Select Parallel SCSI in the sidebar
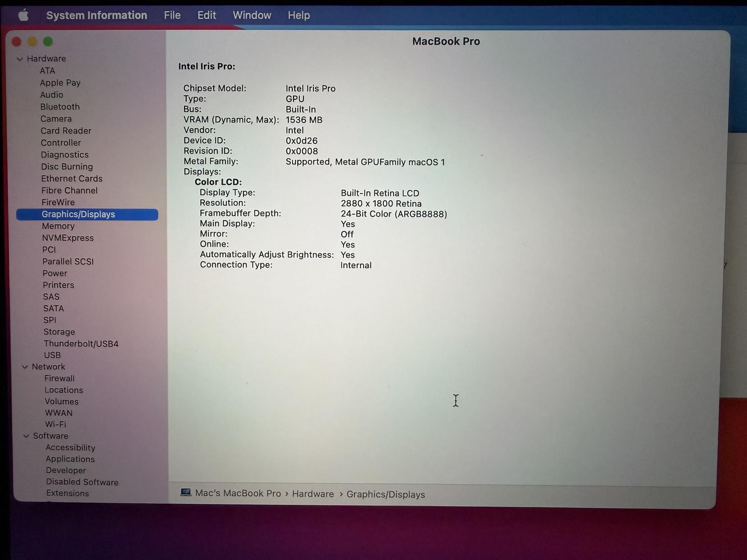Screen dimensions: 747x560 click(x=68, y=261)
